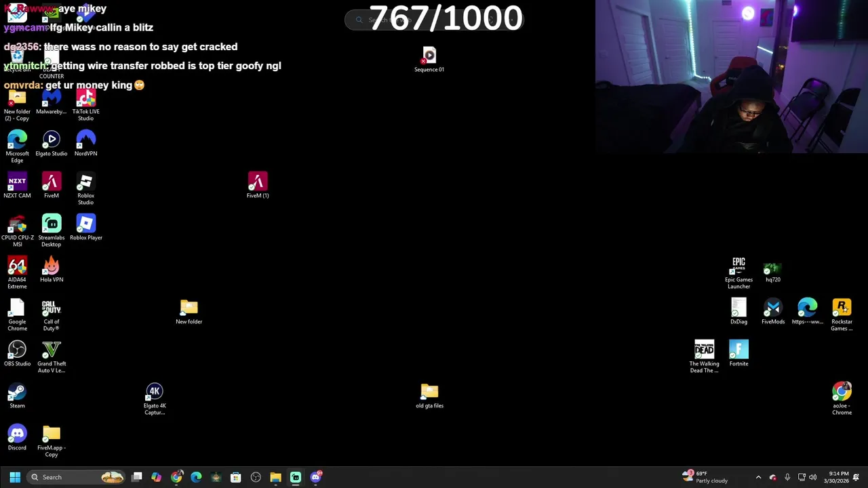Viewport: 868px width, 488px height.
Task: Open the Windows Start menu
Action: (15, 477)
